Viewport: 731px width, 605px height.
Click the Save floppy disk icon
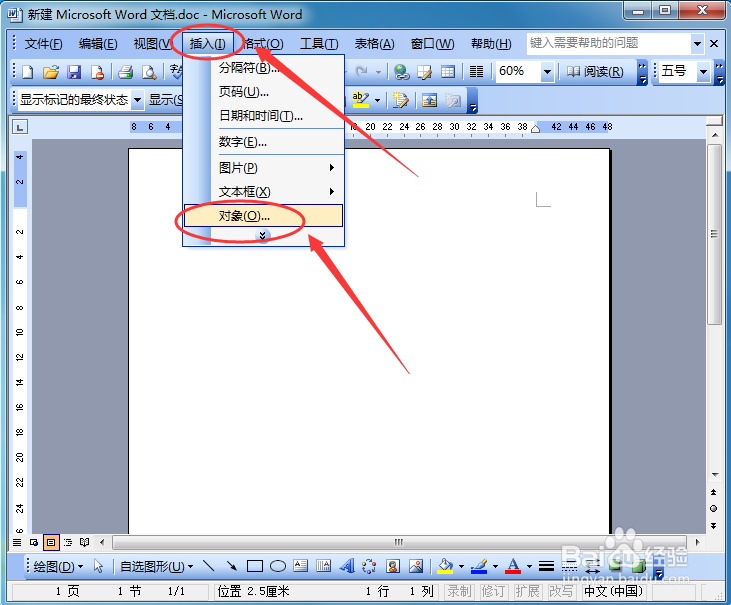point(74,72)
